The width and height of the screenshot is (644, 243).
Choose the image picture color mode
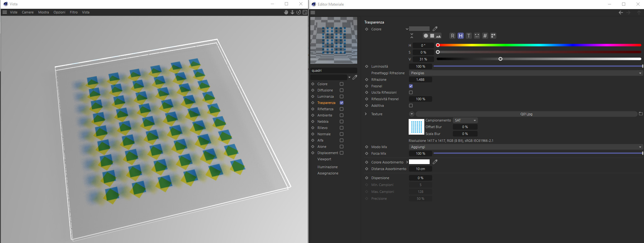[438, 36]
